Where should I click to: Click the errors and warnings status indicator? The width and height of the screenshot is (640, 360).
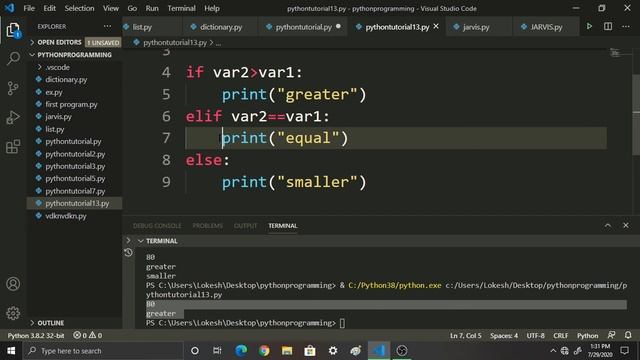point(88,336)
